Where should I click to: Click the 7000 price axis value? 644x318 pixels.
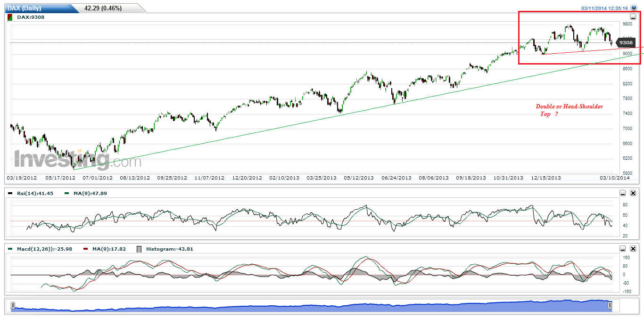click(627, 128)
